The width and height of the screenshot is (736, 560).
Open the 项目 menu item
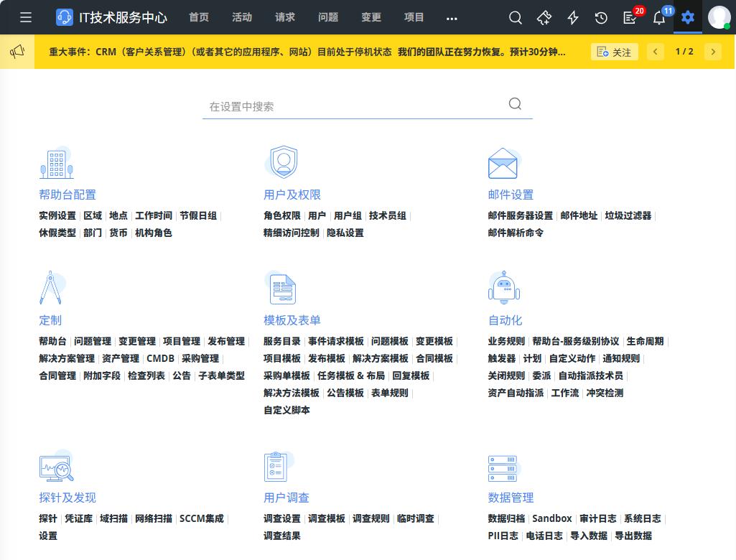414,17
